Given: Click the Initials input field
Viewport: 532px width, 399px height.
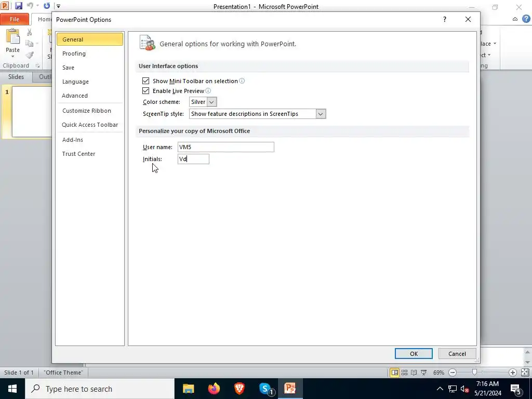Looking at the screenshot, I should (193, 159).
